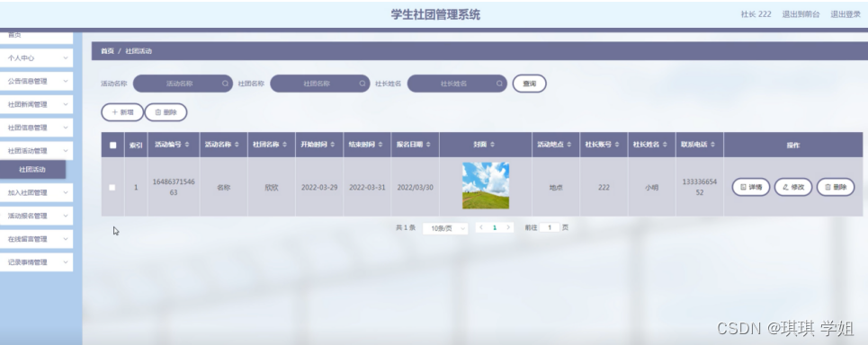This screenshot has height=345, width=868.
Task: Go to next page arrow
Action: pos(508,227)
